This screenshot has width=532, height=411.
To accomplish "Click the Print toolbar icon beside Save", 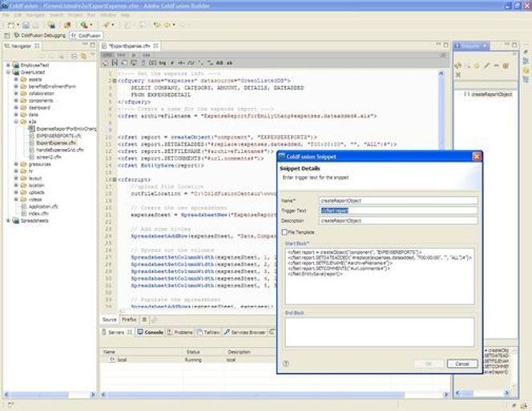I will coord(36,25).
